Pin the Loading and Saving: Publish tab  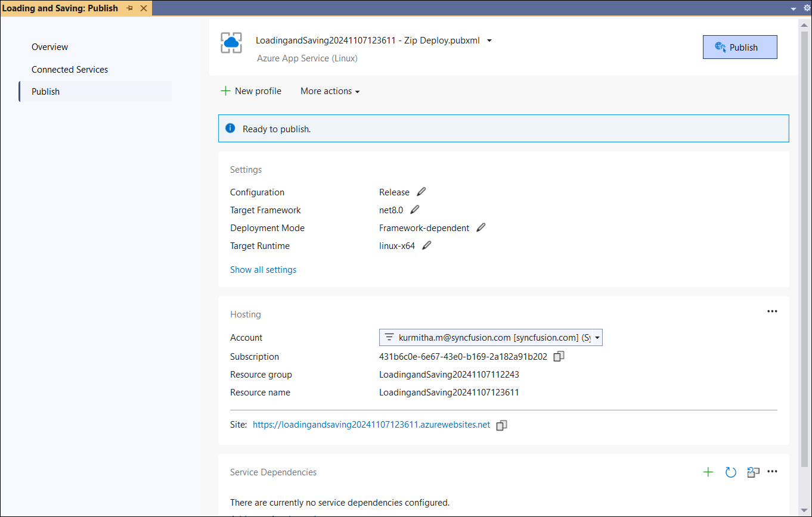point(129,8)
